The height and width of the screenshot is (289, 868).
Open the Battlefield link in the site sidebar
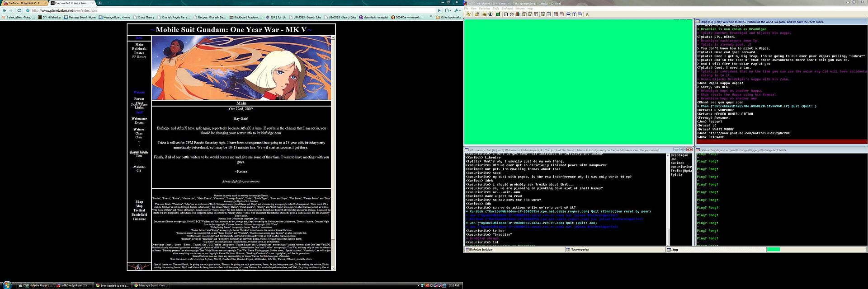pyautogui.click(x=139, y=215)
